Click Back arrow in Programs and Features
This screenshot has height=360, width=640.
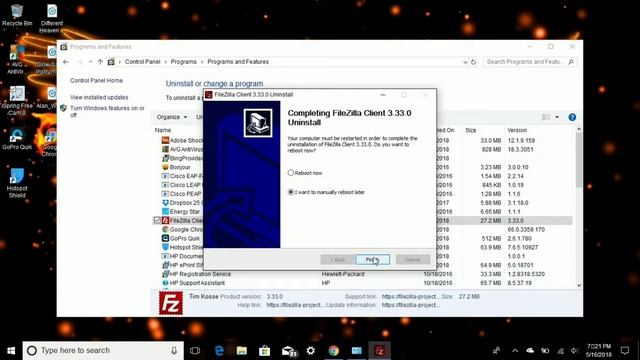(x=66, y=62)
